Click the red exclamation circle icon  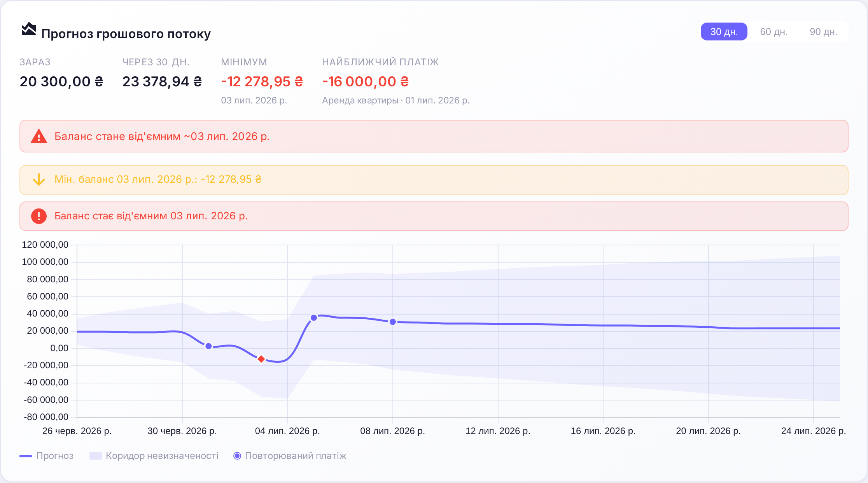point(39,216)
